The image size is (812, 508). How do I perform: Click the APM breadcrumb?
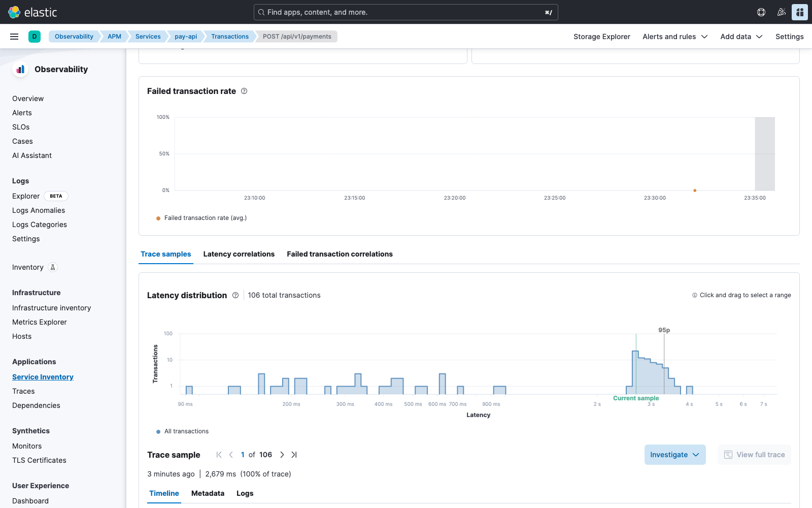tap(114, 37)
